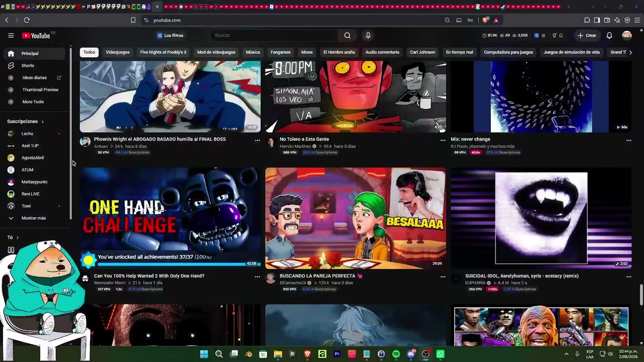
Task: Open Reni LIVE subscription channel
Action: (33, 194)
